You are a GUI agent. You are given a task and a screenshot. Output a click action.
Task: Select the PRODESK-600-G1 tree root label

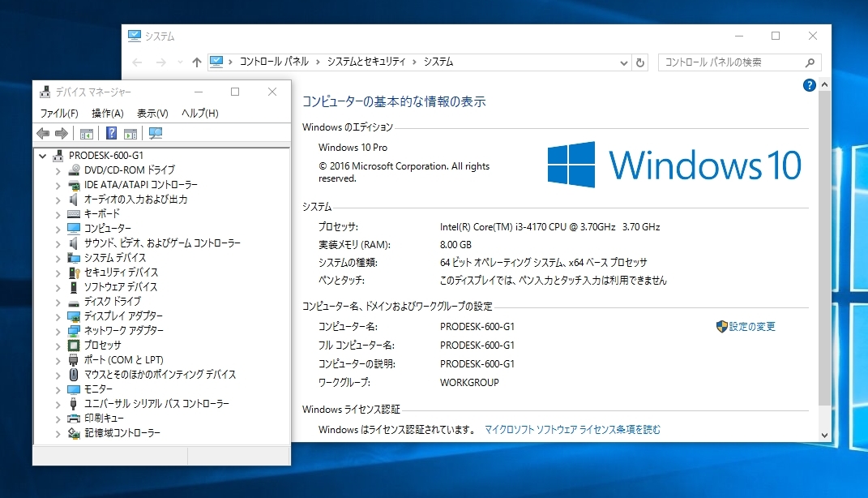105,155
